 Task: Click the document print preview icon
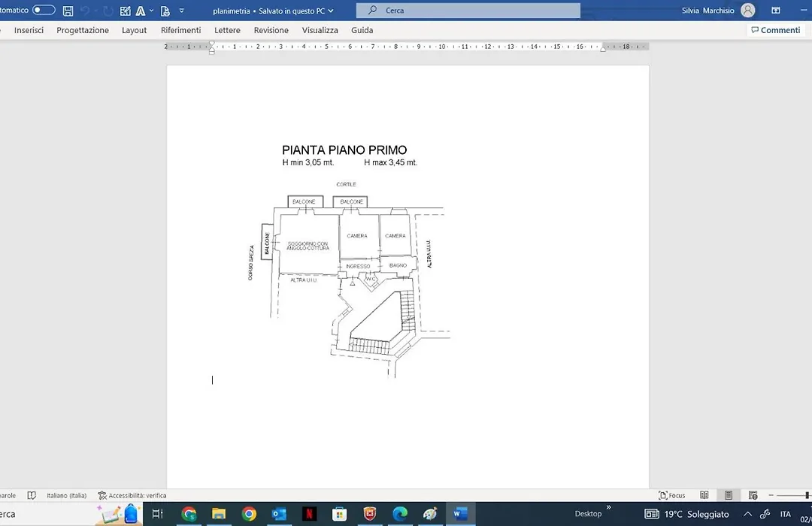(x=165, y=11)
